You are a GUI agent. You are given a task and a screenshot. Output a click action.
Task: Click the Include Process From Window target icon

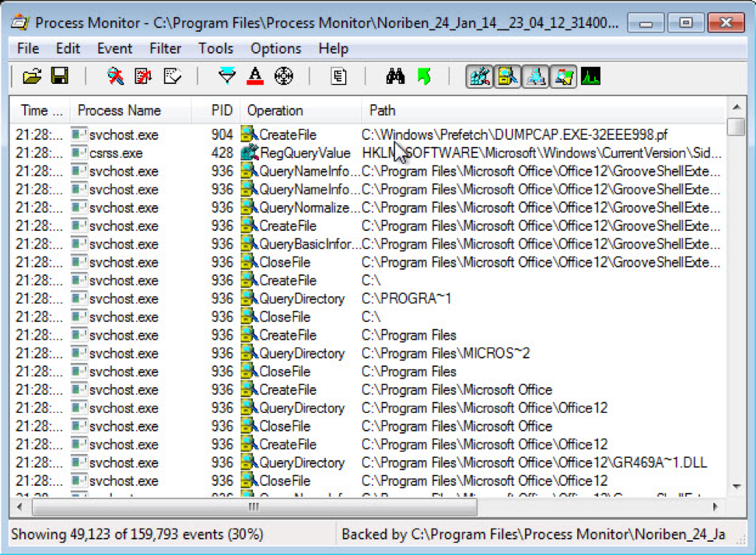click(283, 76)
